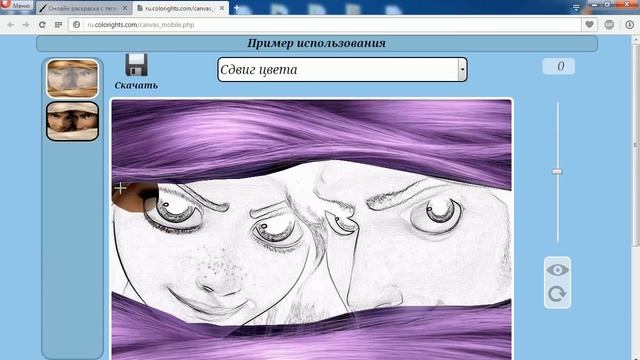Go forward with the browser forward arrow
640x360 pixels.
coord(26,25)
